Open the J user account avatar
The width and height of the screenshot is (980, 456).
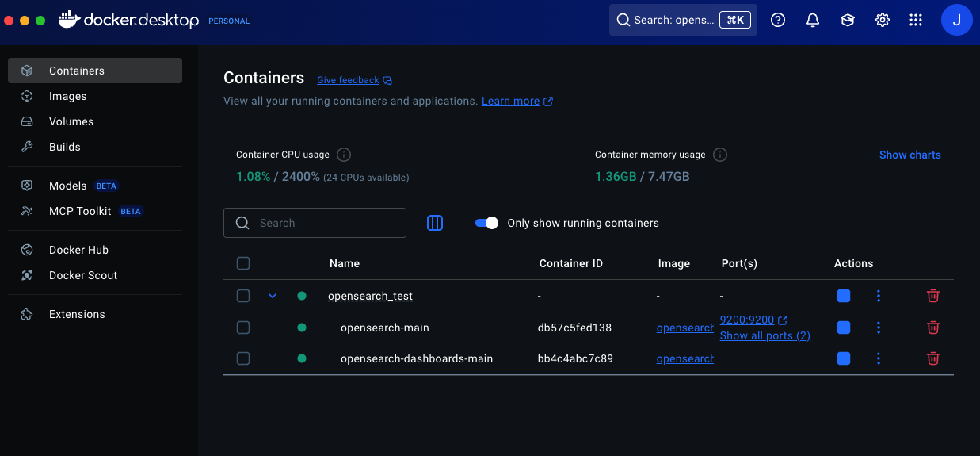point(957,20)
